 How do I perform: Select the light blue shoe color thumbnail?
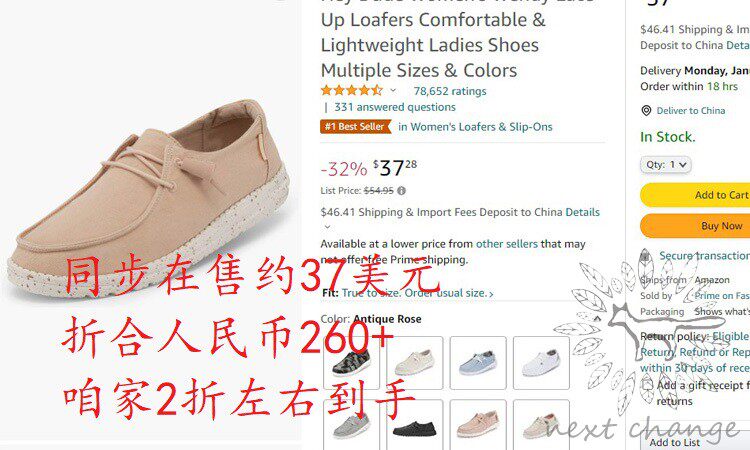pyautogui.click(x=478, y=363)
